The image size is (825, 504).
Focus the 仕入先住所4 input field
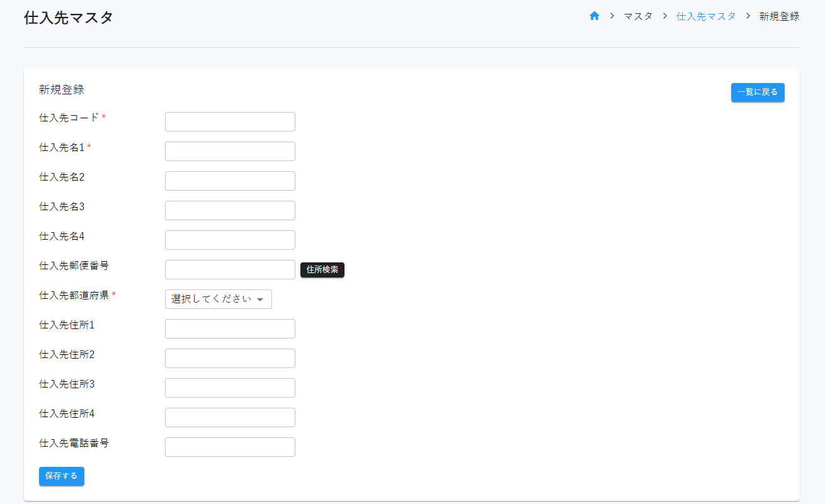(230, 418)
